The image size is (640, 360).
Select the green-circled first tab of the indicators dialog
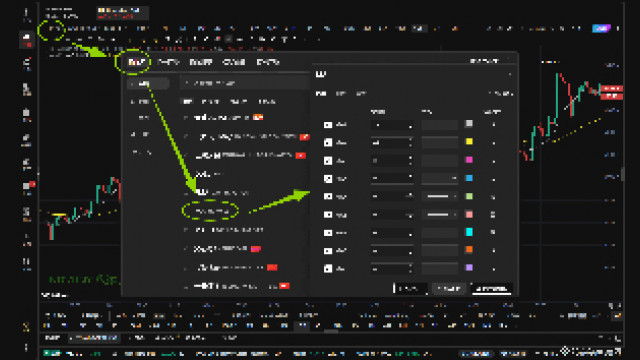136,62
